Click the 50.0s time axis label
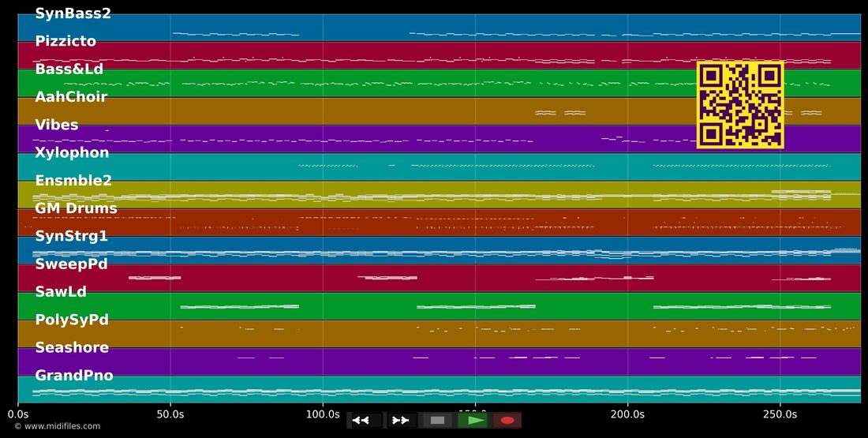868x438 pixels. 170,414
